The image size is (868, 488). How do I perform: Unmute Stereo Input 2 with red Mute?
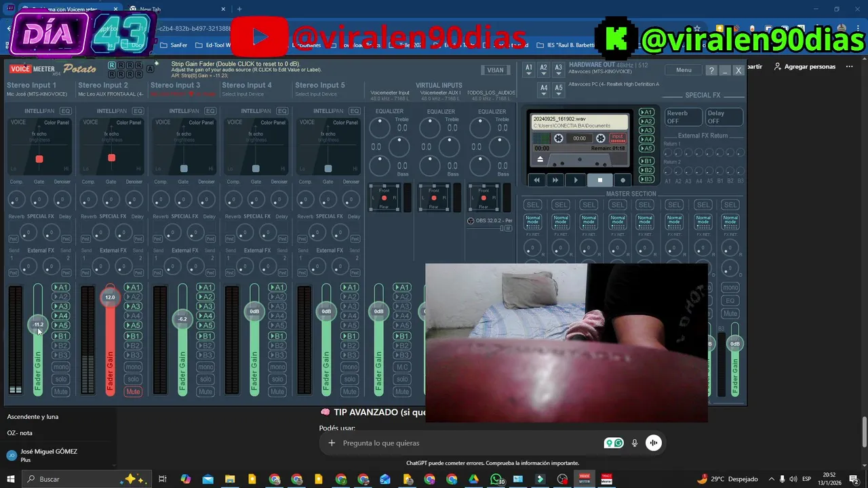133,392
